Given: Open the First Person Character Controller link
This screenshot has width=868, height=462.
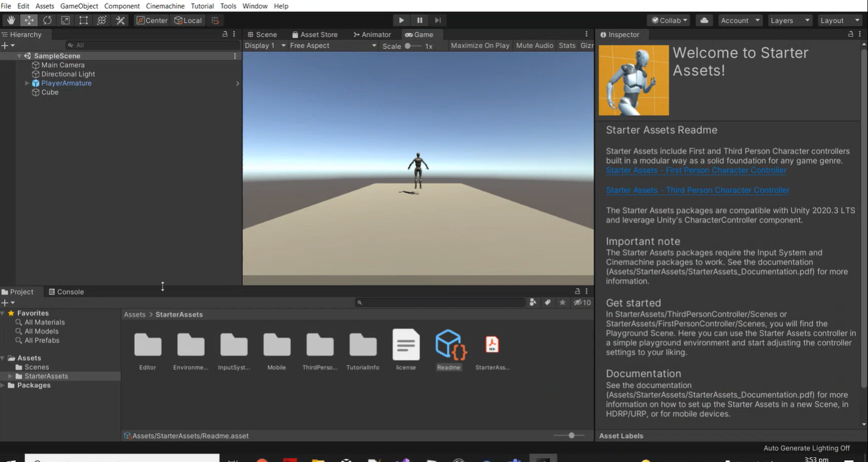Looking at the screenshot, I should [696, 170].
